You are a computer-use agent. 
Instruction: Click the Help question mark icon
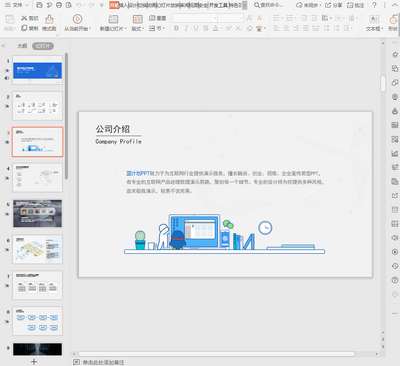tap(374, 5)
